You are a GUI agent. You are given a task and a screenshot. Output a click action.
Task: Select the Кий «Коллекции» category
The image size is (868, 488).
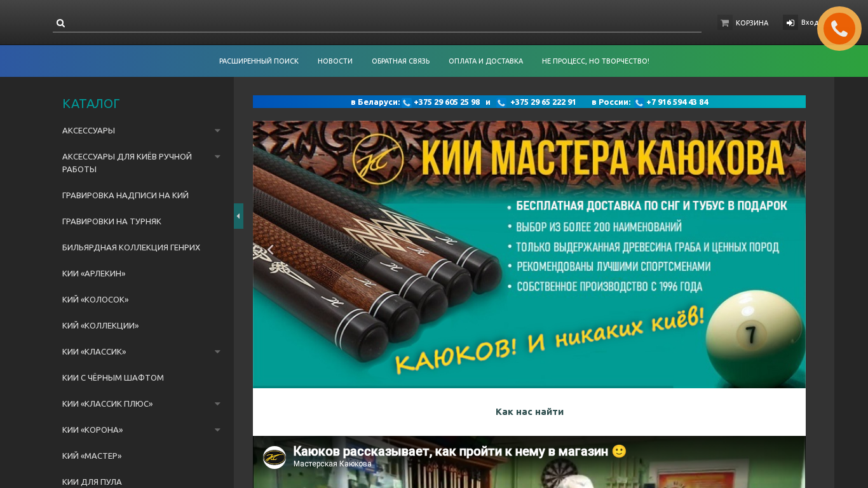[100, 326]
